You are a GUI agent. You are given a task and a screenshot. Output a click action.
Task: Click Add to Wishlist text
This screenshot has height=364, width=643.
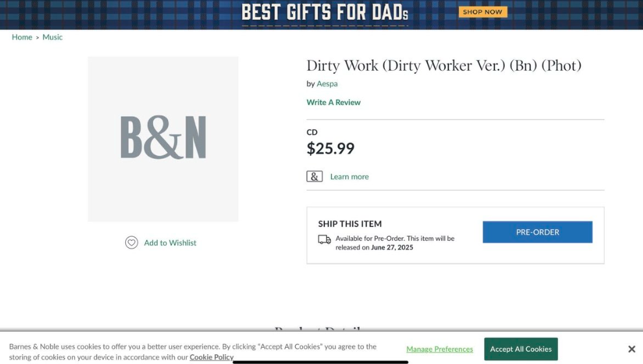tap(170, 243)
